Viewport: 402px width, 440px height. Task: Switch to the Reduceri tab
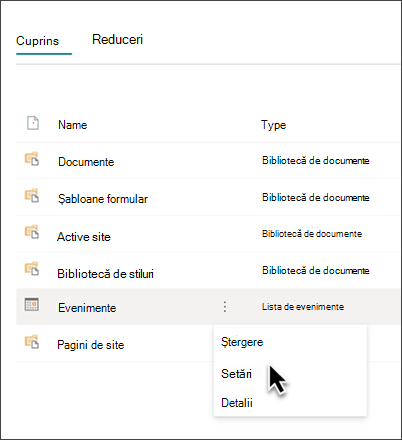(117, 39)
